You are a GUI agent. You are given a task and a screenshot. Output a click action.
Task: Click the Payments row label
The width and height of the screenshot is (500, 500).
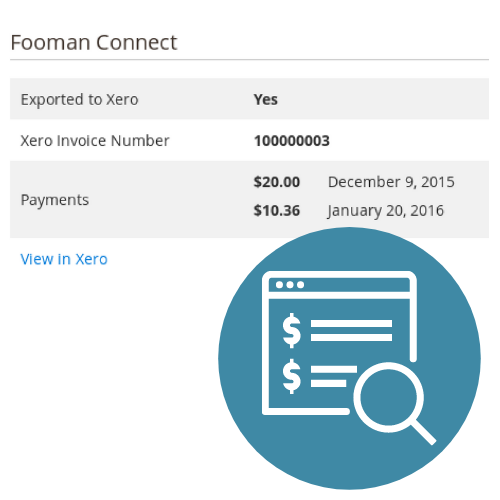click(x=55, y=200)
